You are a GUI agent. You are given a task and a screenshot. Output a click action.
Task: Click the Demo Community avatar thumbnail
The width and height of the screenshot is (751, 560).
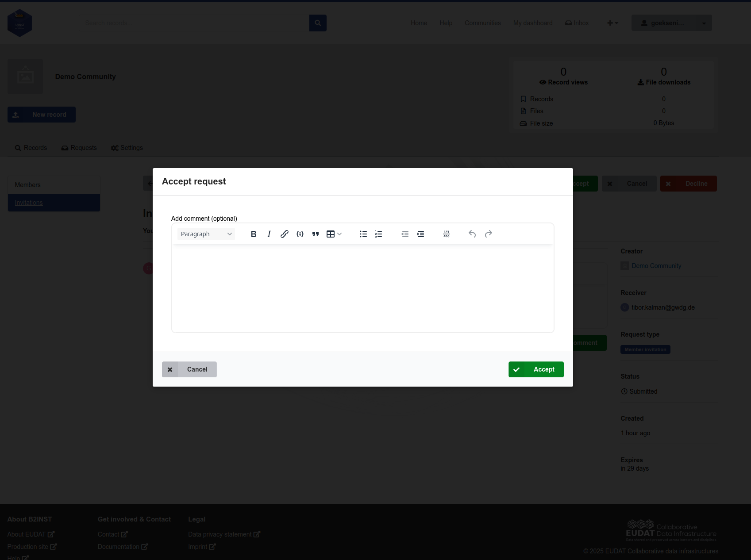[25, 77]
